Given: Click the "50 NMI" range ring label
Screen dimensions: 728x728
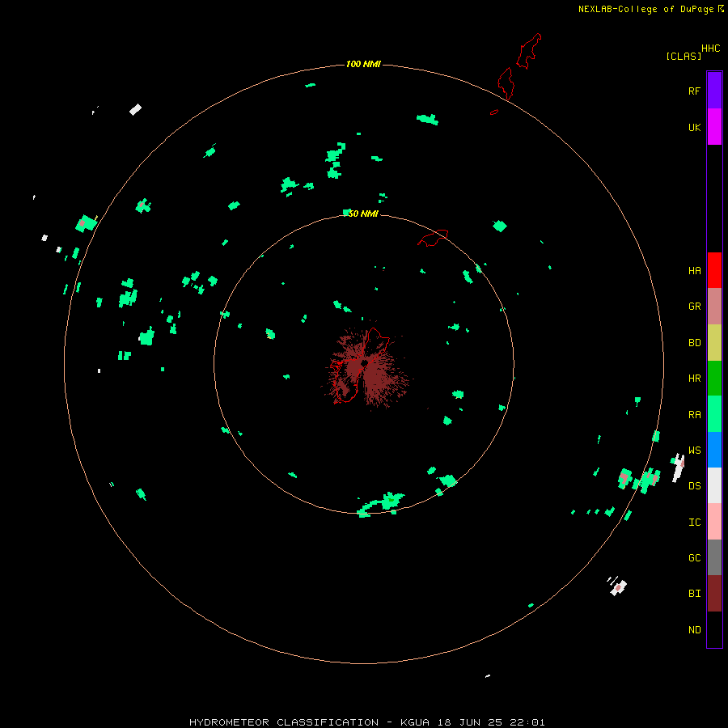Looking at the screenshot, I should coord(363,214).
